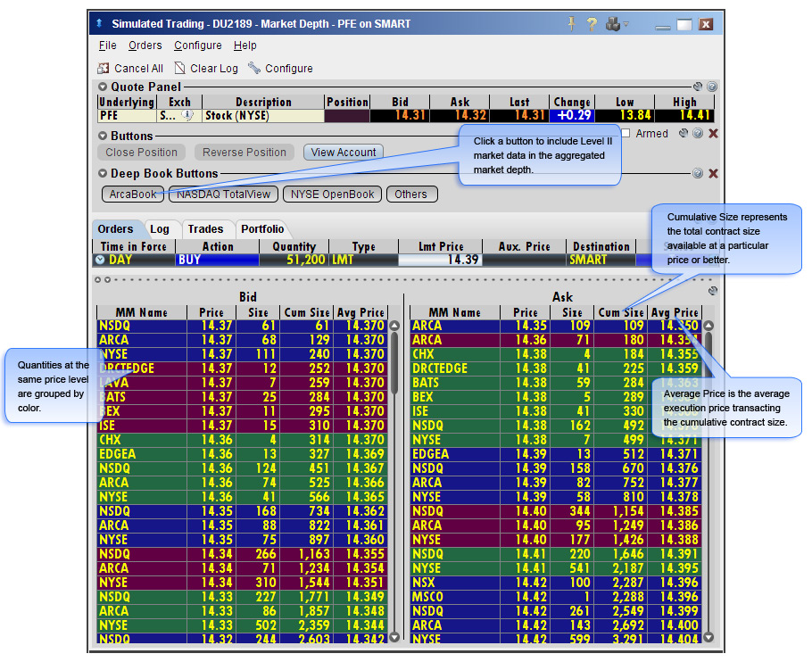
Task: Toggle NASDAQ TotalView deep book data
Action: [x=224, y=194]
